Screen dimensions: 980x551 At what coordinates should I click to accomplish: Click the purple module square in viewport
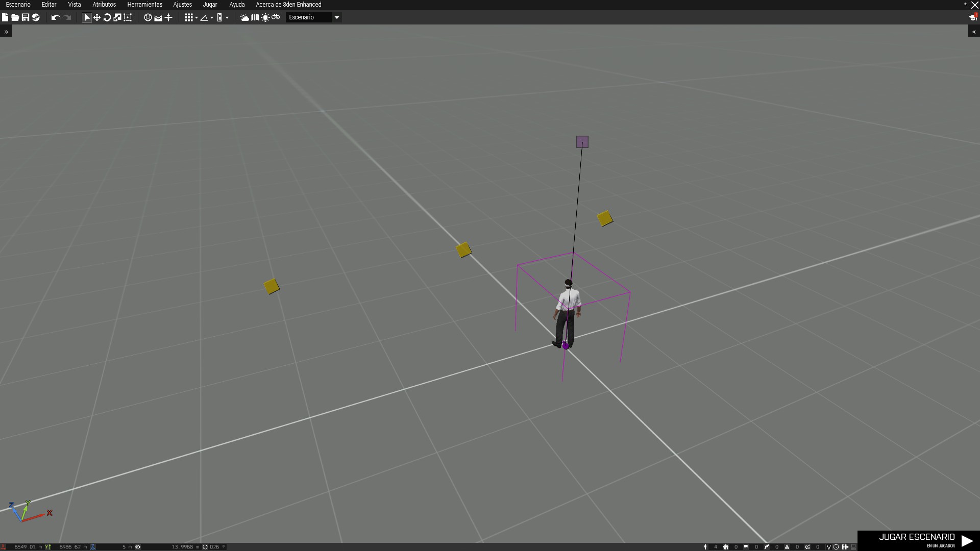click(x=582, y=142)
